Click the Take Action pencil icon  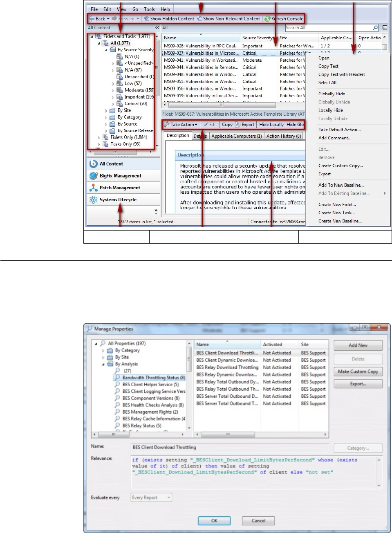pyautogui.click(x=166, y=124)
